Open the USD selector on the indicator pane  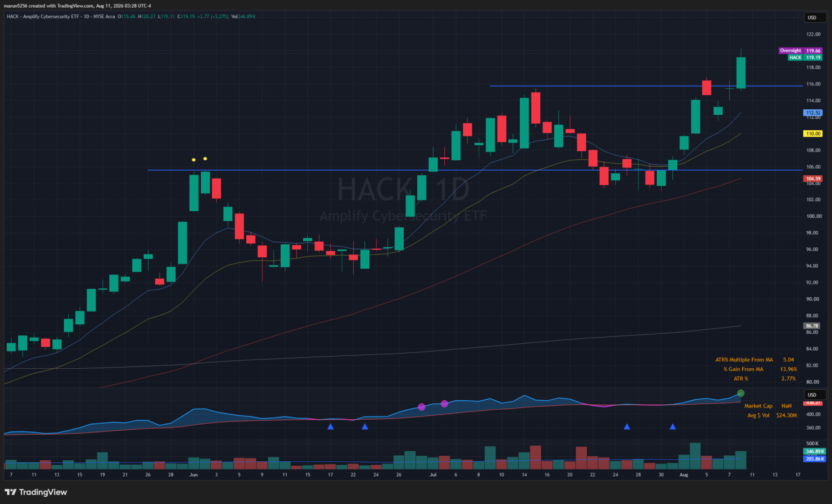(x=815, y=395)
